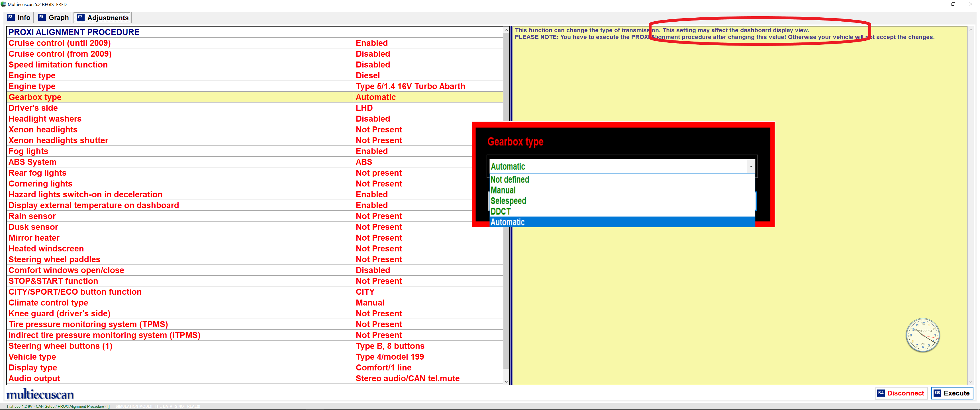Select 'Steering wheel buttons (1)' row
Viewport: 980px width, 410px height.
click(254, 346)
